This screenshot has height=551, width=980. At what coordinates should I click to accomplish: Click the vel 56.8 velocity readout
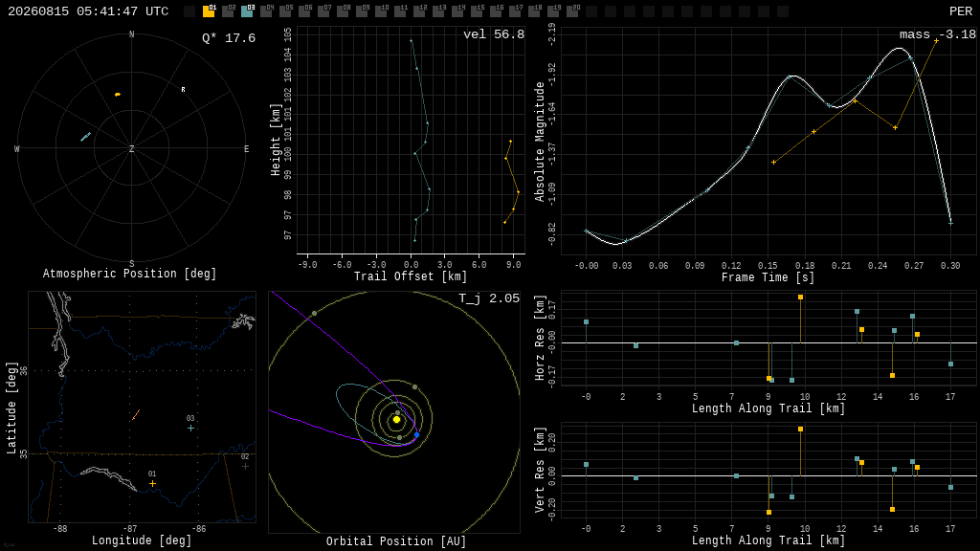[494, 34]
